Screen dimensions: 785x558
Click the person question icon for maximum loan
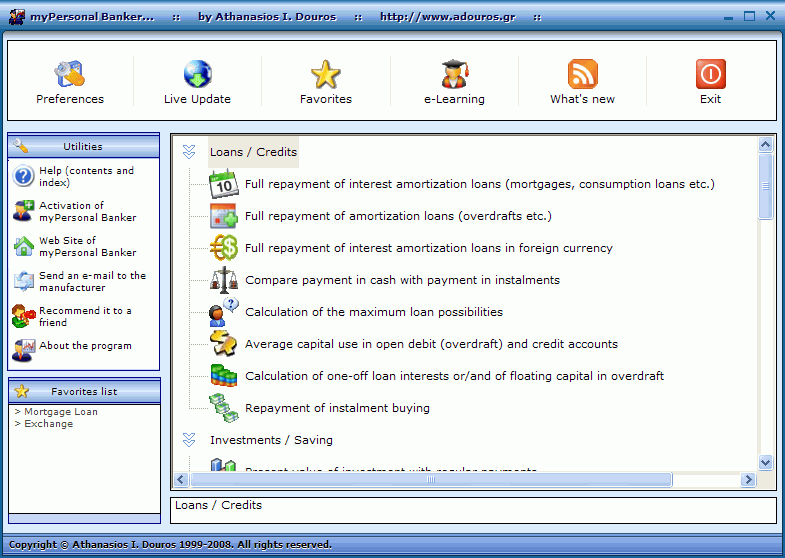(223, 312)
